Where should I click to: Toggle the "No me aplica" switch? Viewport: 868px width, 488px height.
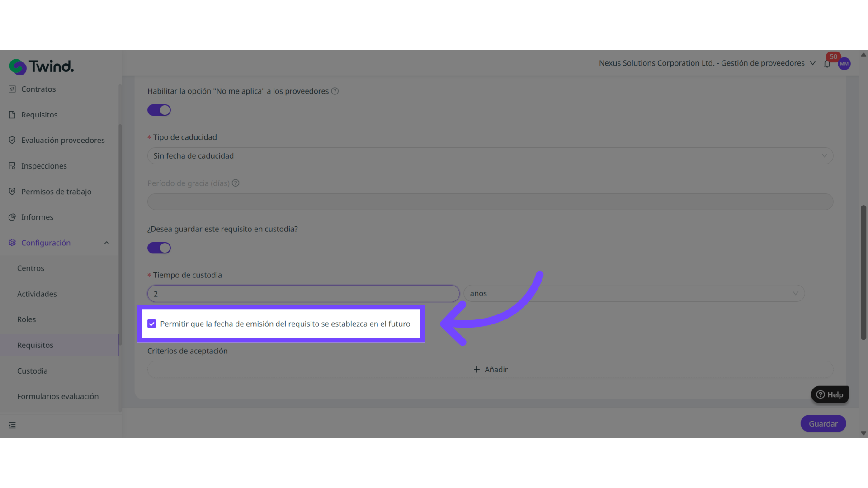(159, 110)
